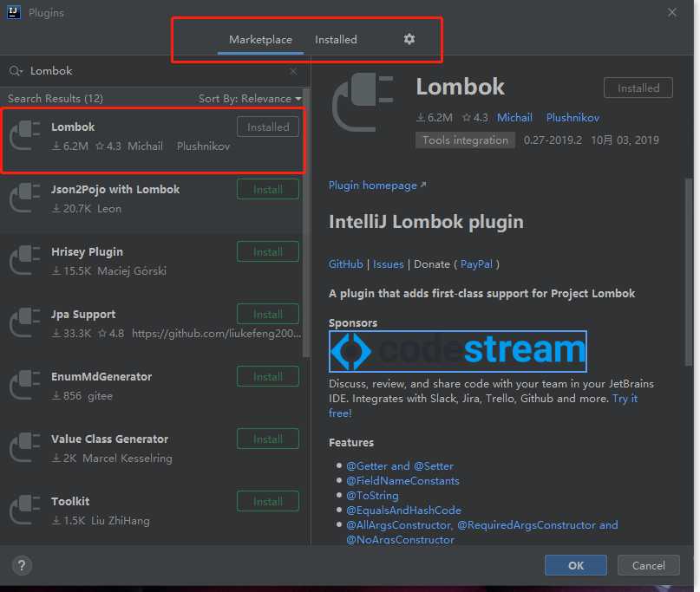This screenshot has height=592, width=700.
Task: Install the EnumMdGenerator plugin
Action: tap(268, 377)
